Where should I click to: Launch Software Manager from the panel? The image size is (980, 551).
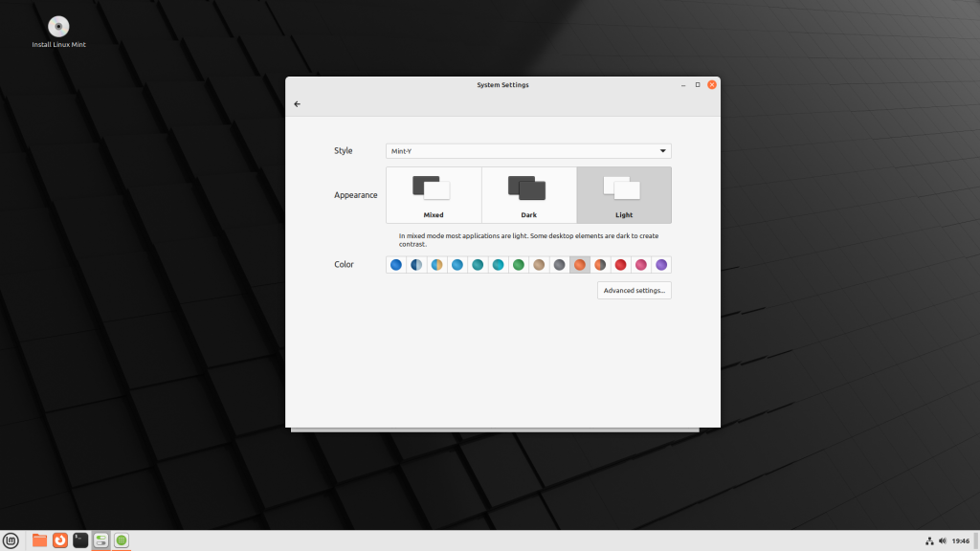(121, 540)
